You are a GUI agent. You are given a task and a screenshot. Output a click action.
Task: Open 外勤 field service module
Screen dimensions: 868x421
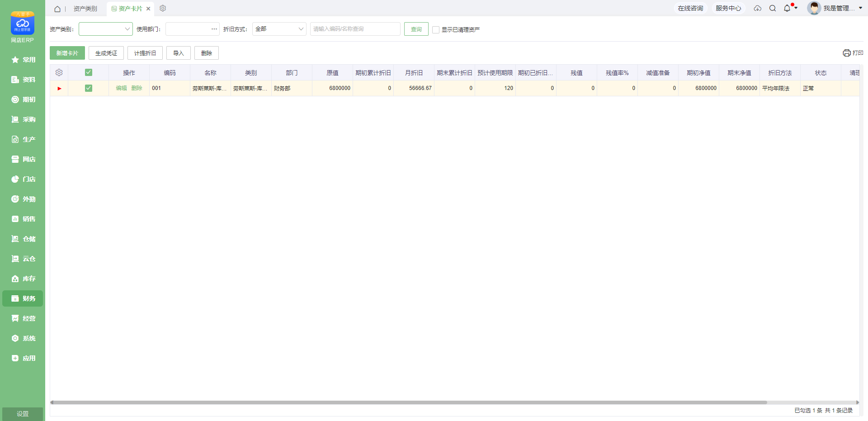(x=23, y=199)
